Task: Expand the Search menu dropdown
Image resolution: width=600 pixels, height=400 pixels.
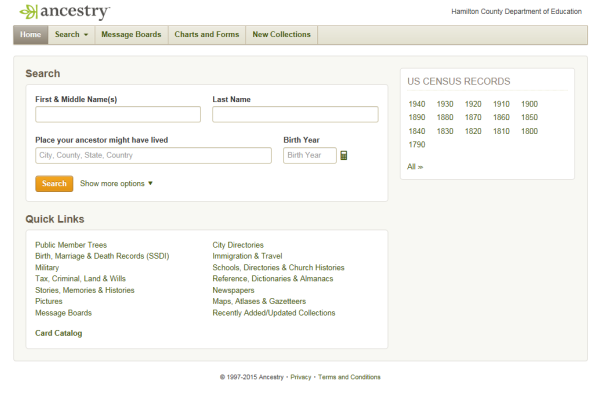Action: pyautogui.click(x=71, y=34)
